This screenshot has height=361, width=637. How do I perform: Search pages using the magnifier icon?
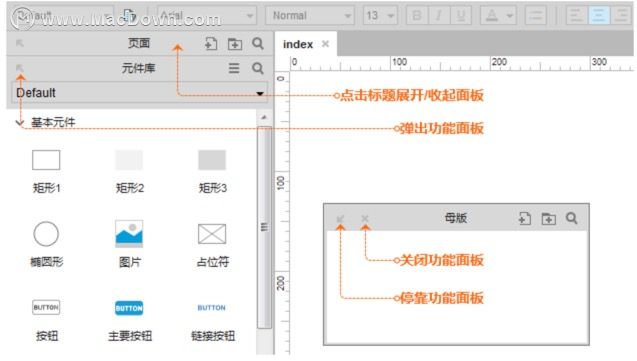(258, 43)
